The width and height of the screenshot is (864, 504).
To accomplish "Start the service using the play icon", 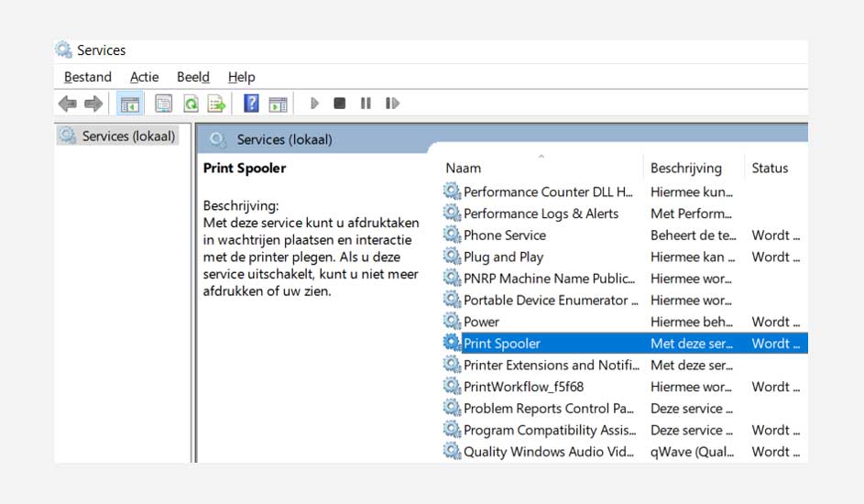I will tap(314, 104).
